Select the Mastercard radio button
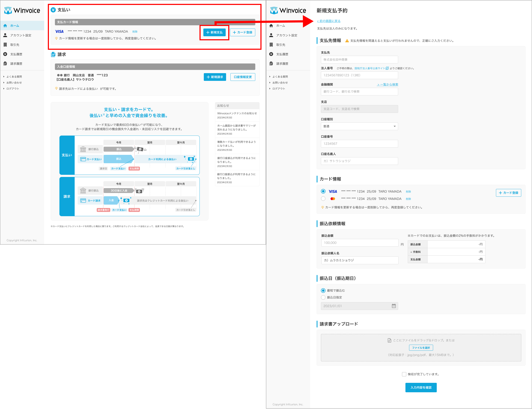Image resolution: width=532 pixels, height=409 pixels. coord(323,199)
